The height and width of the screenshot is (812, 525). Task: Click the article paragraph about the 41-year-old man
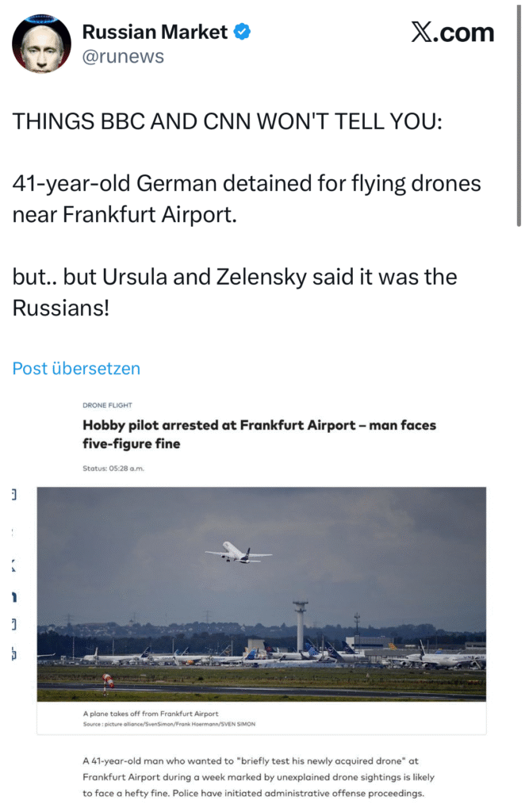tap(259, 777)
